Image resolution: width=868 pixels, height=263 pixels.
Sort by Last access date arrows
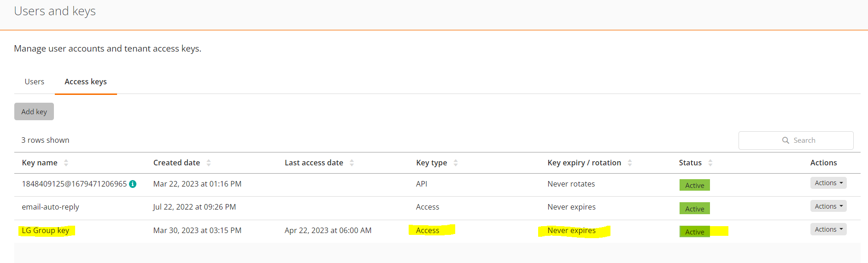(x=352, y=163)
